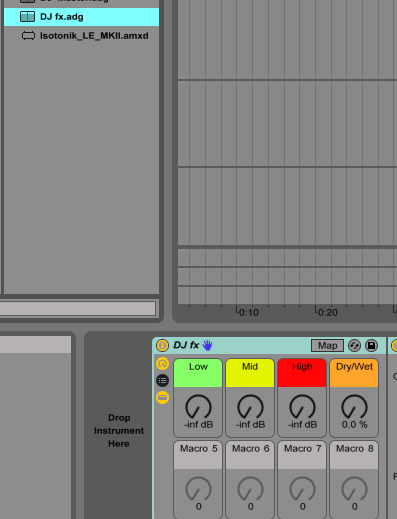Image resolution: width=397 pixels, height=519 pixels.
Task: Click the blue hand icon beside DJ fx
Action: click(x=207, y=345)
